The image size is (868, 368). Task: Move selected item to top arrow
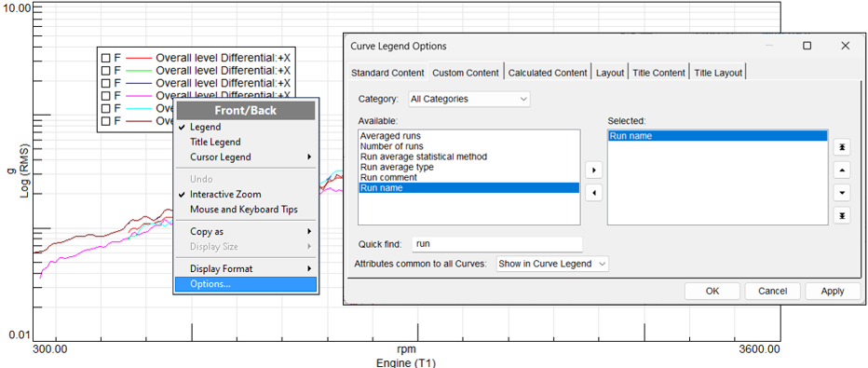(841, 147)
